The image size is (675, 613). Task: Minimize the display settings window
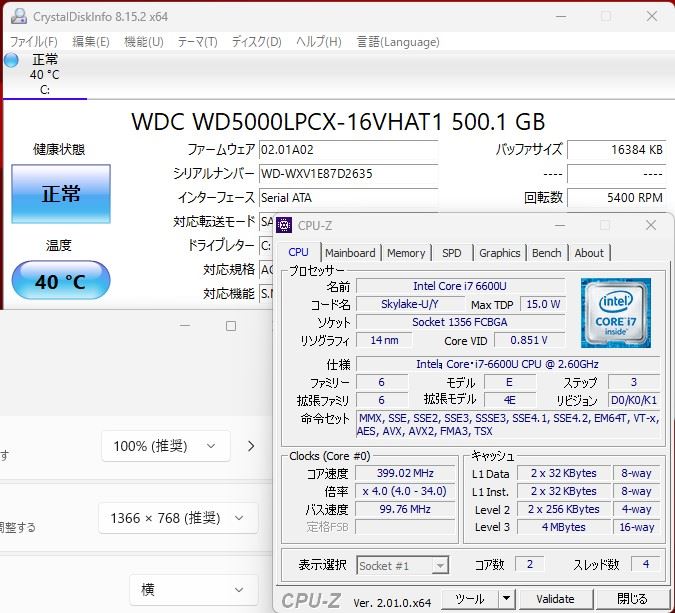185,326
